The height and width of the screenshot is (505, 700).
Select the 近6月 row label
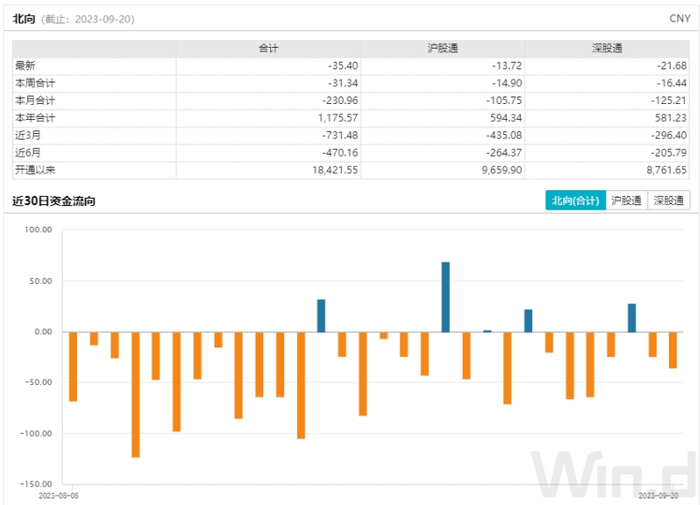pyautogui.click(x=28, y=153)
